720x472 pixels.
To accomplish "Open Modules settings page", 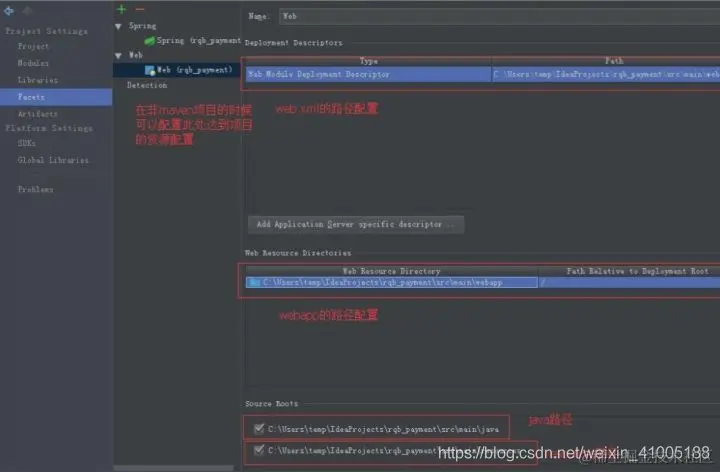I will 33,63.
